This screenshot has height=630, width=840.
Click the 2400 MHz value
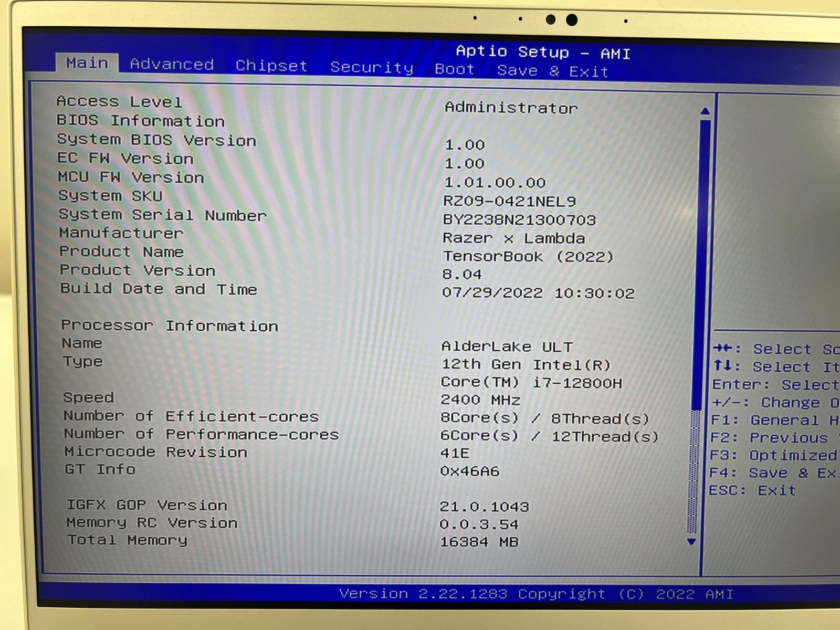coord(480,400)
